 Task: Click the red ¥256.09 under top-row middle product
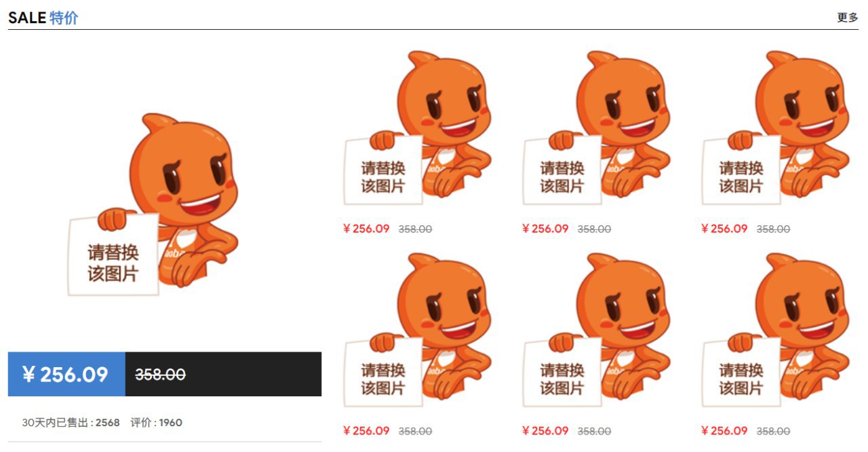[545, 229]
